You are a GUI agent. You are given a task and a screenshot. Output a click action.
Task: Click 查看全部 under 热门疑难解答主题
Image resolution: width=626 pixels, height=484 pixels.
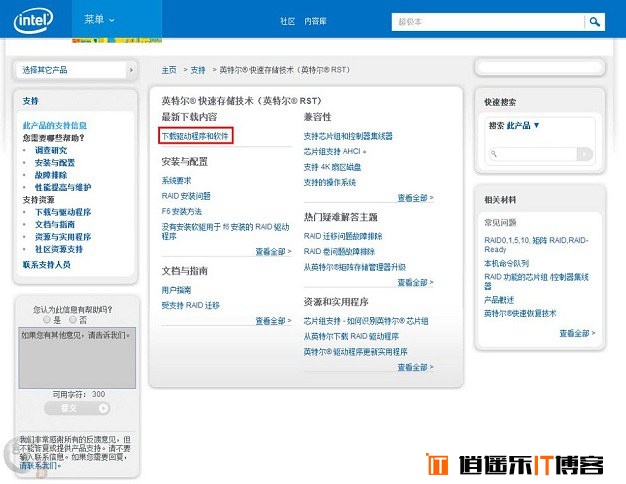415,282
